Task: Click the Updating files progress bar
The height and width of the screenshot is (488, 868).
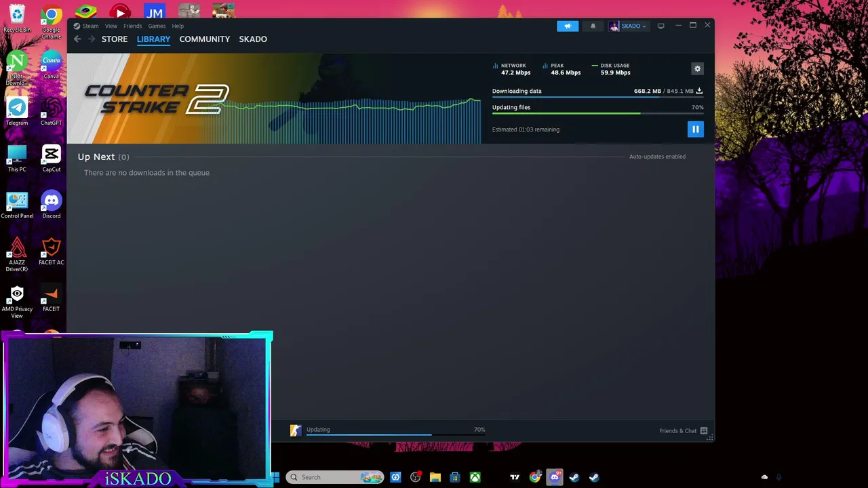Action: click(597, 113)
